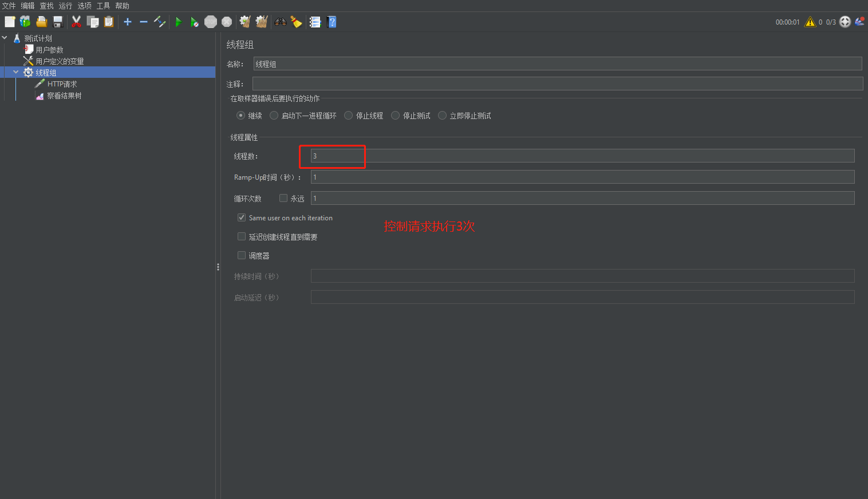Select the 继续 radio button

(x=240, y=116)
